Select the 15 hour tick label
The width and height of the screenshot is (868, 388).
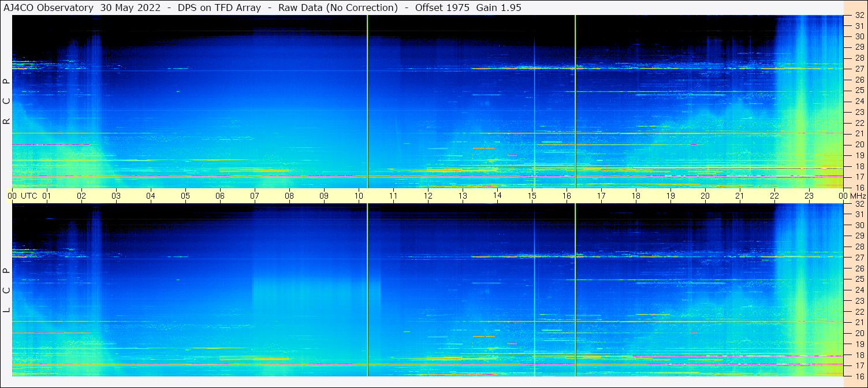pos(532,196)
